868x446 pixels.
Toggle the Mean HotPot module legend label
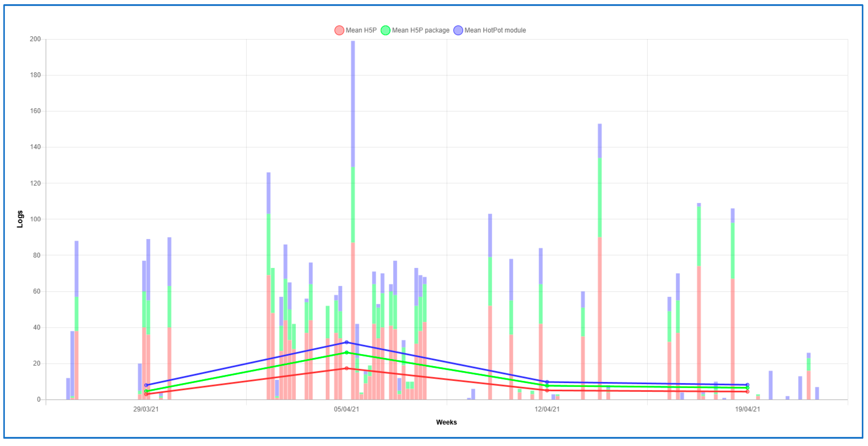tap(495, 30)
